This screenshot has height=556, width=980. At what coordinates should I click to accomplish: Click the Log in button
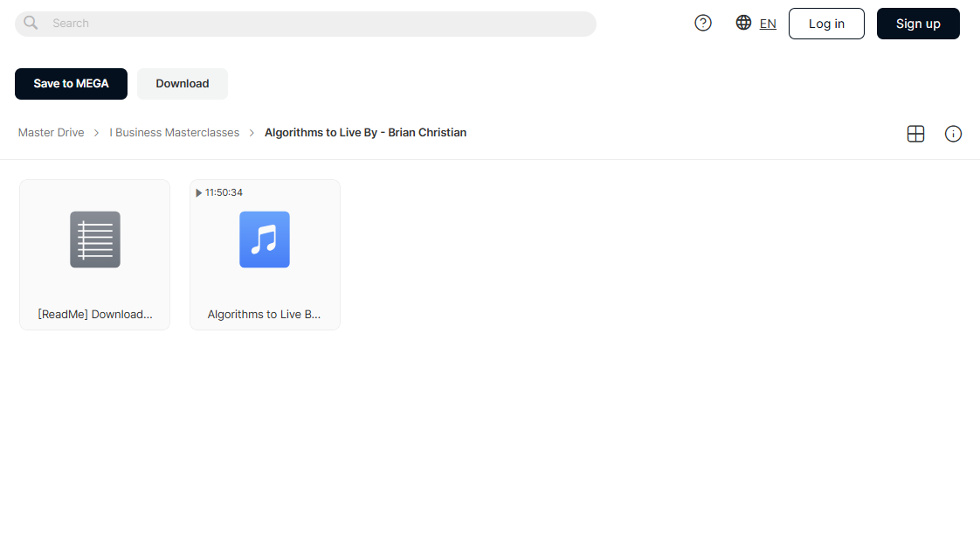click(x=826, y=24)
